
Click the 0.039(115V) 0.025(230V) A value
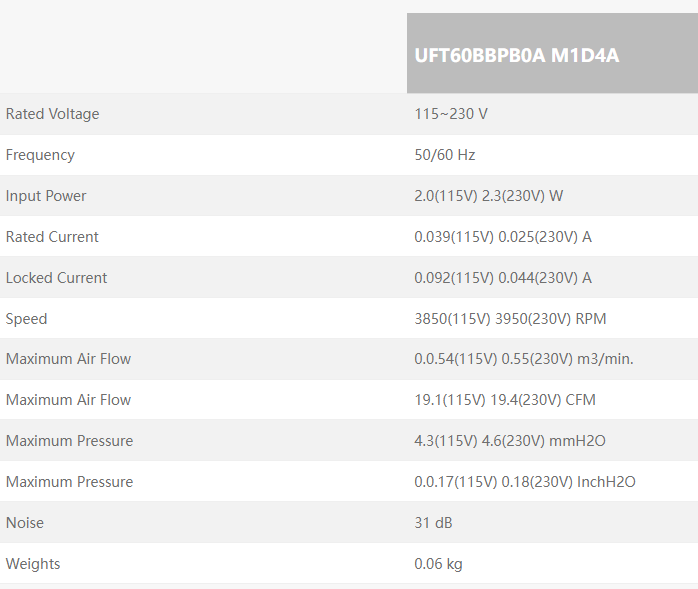[x=503, y=237]
